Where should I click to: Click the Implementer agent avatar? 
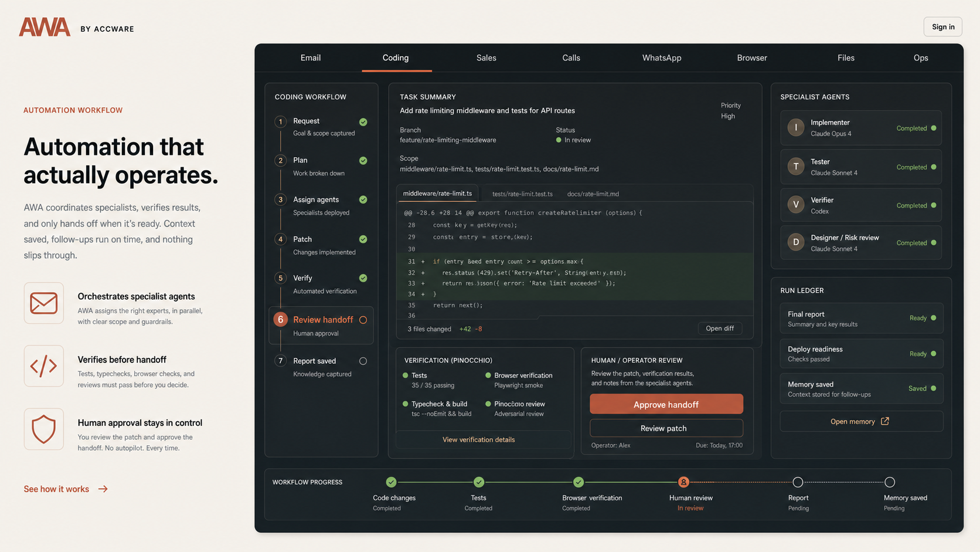[x=795, y=127]
